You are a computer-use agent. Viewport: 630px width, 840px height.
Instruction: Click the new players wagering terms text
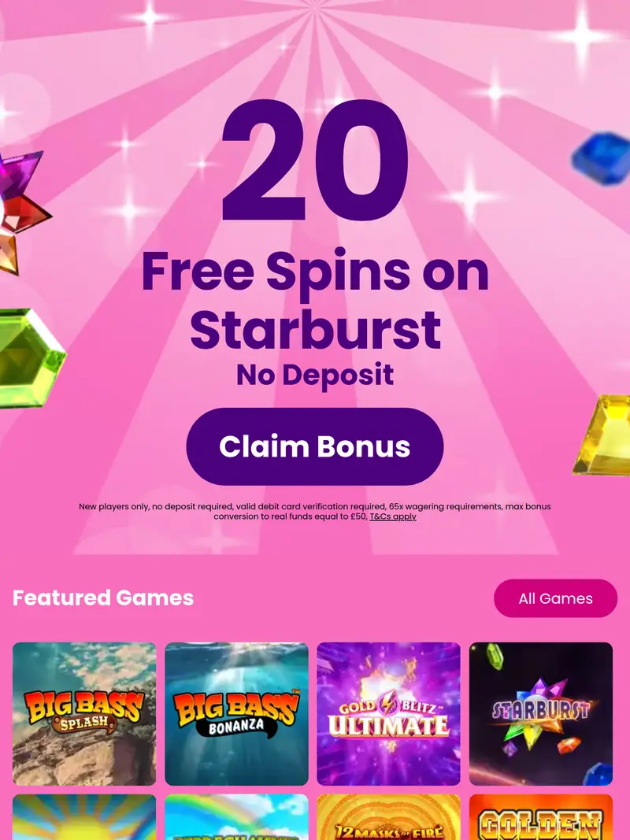tap(315, 511)
